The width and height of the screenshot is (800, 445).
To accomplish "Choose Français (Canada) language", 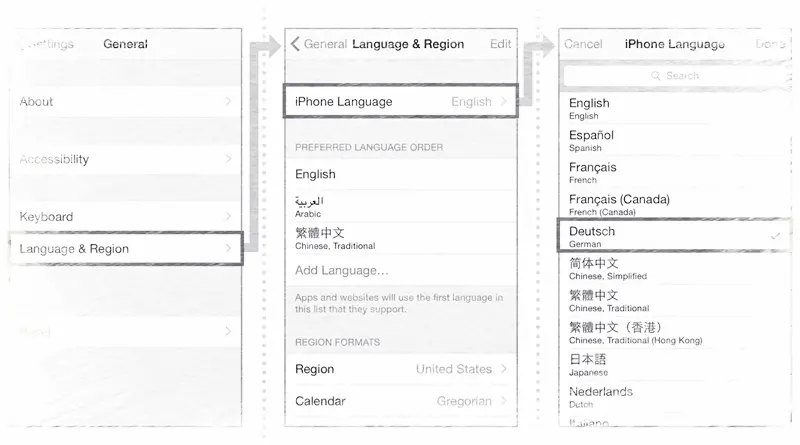I will tap(674, 204).
